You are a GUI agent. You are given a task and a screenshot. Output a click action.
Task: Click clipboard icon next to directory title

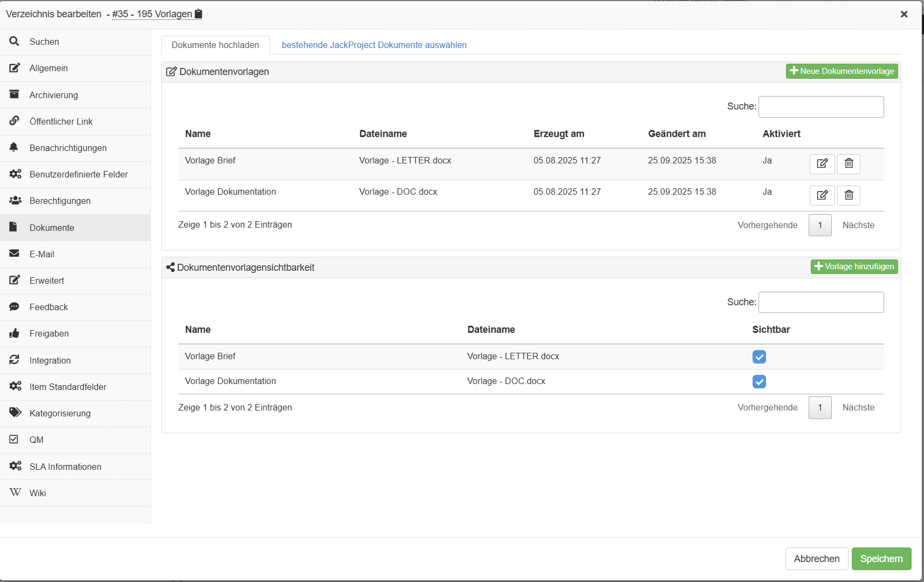198,14
